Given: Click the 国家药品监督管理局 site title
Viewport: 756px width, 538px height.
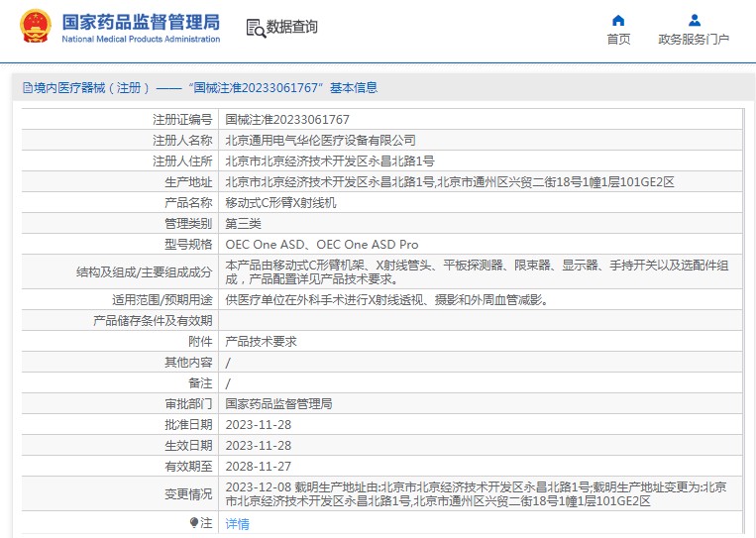Looking at the screenshot, I should coord(141,22).
